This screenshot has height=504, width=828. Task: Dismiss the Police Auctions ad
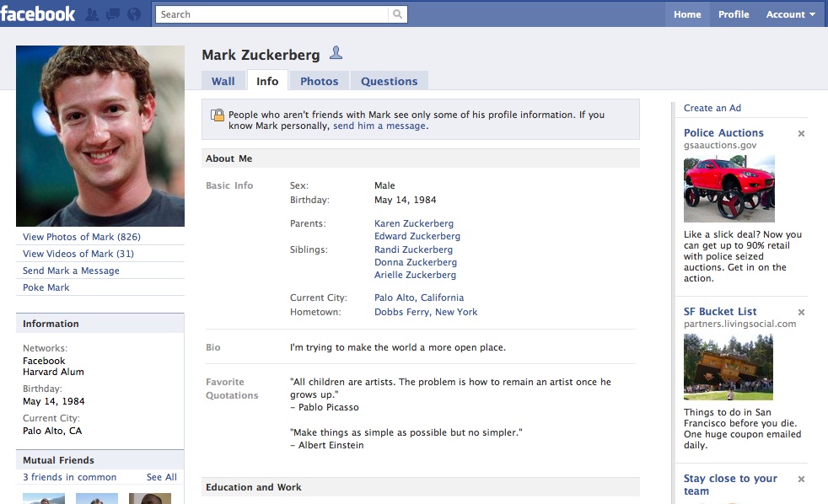(800, 133)
